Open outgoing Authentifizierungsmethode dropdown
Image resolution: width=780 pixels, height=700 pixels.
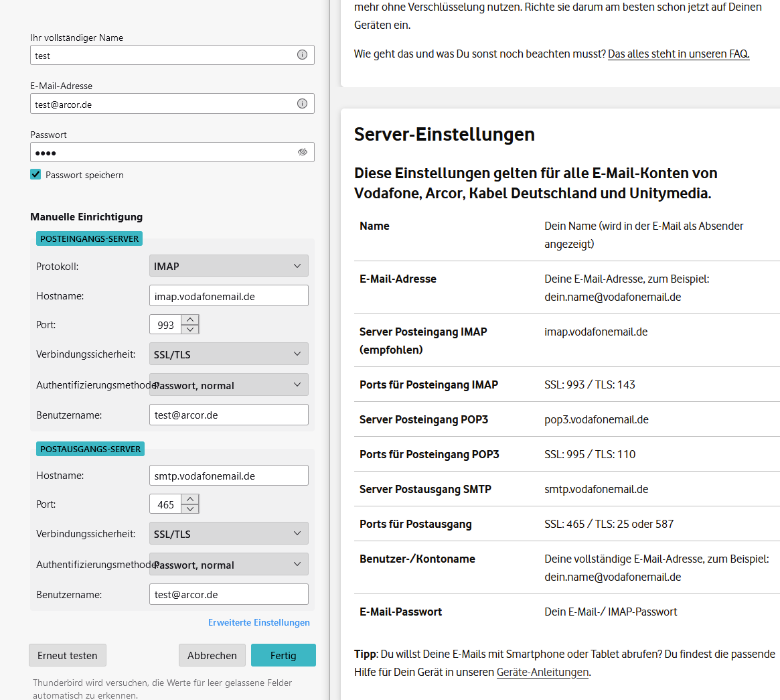pyautogui.click(x=228, y=565)
